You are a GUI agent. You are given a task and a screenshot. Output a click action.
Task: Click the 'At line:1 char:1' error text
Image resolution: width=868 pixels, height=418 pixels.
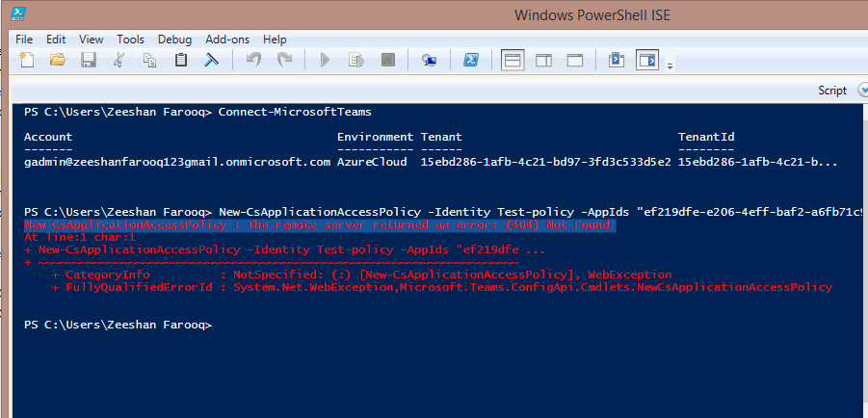(80, 237)
